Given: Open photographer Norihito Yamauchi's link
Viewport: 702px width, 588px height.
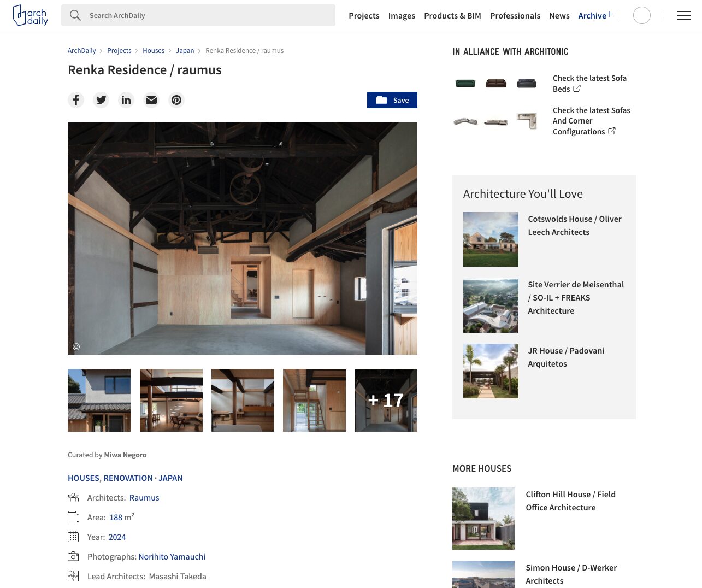Looking at the screenshot, I should pos(172,556).
